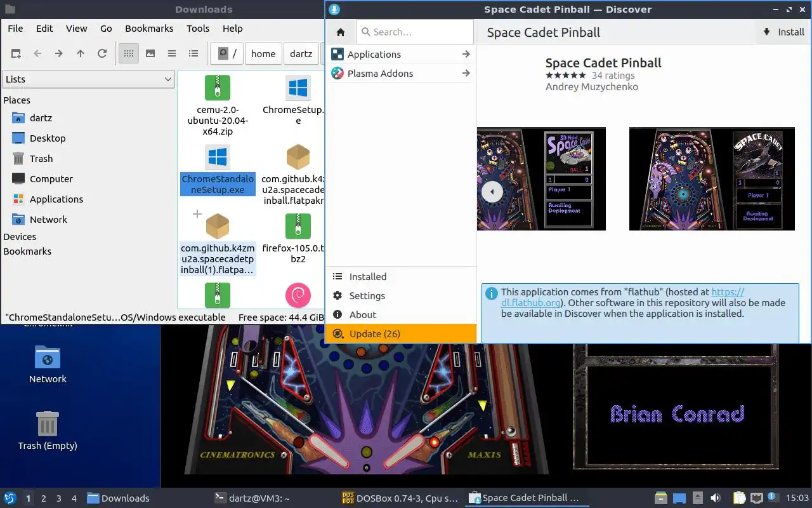Open a new tab in the file manager
The image size is (812, 508).
[x=16, y=54]
